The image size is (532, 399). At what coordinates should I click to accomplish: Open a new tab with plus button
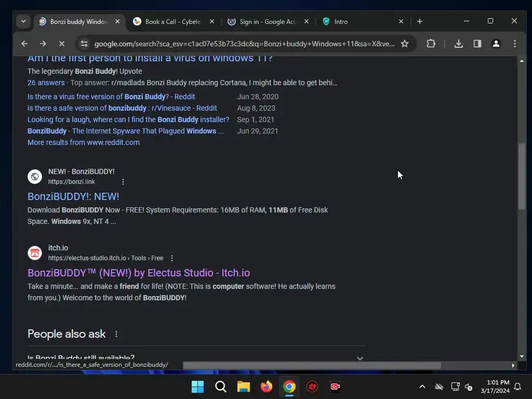(420, 21)
